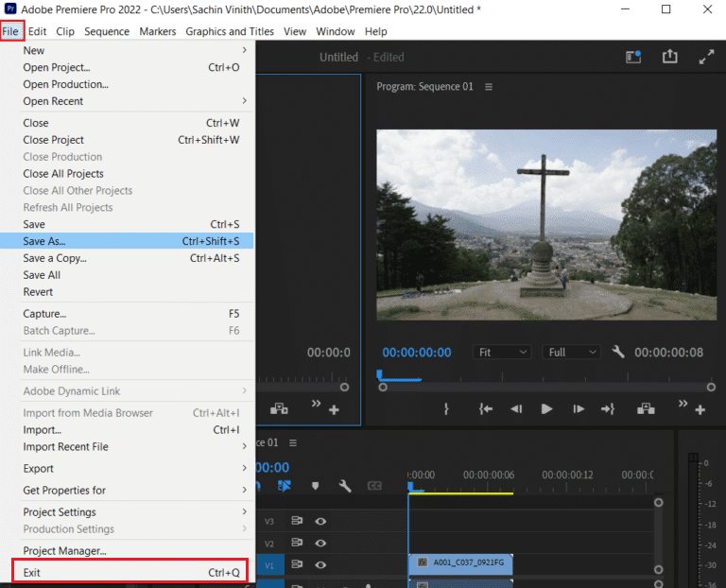Image resolution: width=726 pixels, height=588 pixels.
Task: Expand the Export submenu
Action: (x=128, y=469)
